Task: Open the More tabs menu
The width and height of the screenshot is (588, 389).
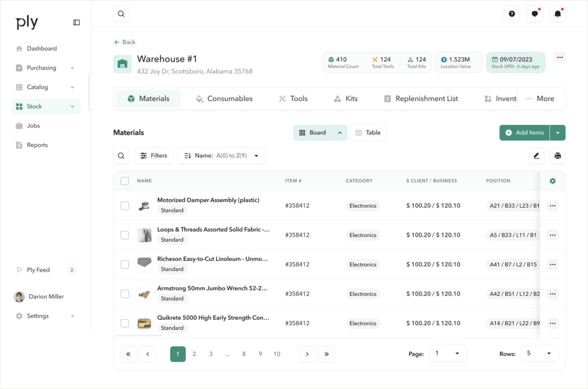Action: [540, 99]
